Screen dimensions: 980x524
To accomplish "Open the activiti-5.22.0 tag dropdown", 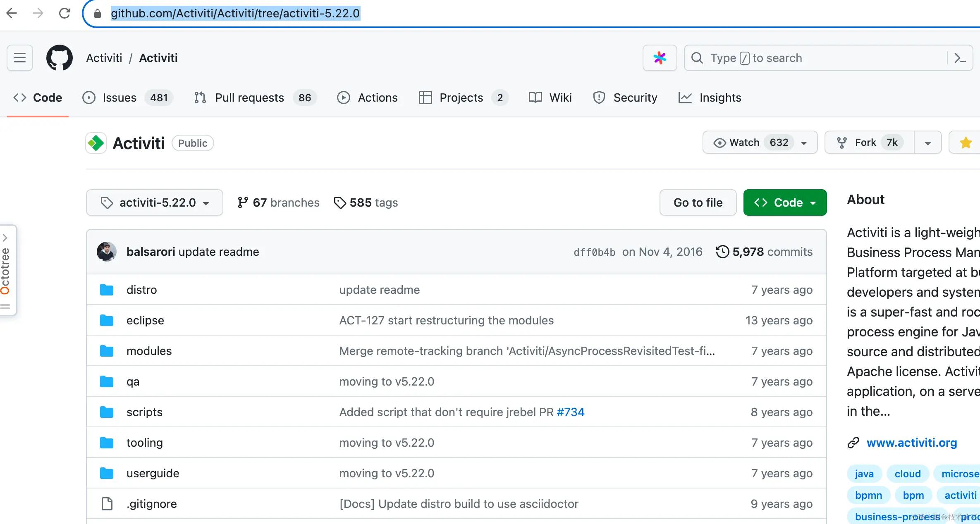I will [x=155, y=202].
